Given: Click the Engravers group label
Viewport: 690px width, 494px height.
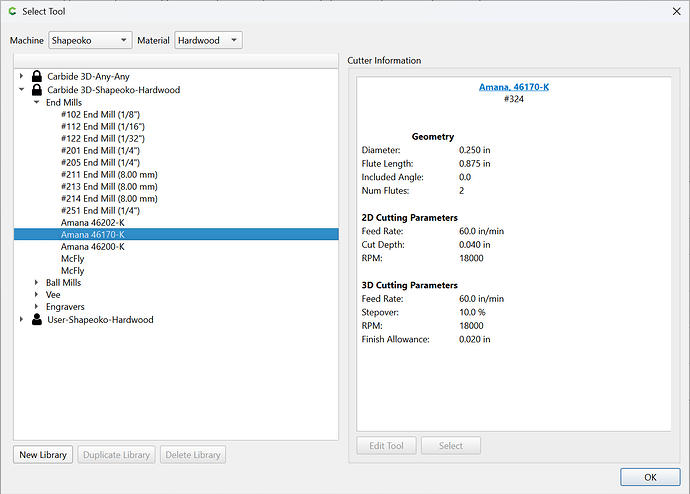Looking at the screenshot, I should [65, 307].
